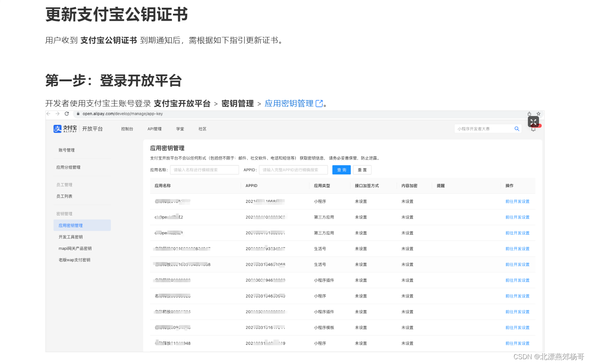Select 老版wap支付密钥 in the sidebar
Viewport: 590px width, 364px height.
pos(74,260)
